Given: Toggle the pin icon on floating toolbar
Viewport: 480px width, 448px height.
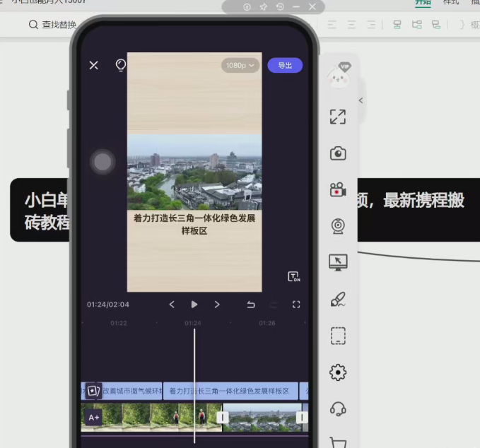Looking at the screenshot, I should (263, 7).
